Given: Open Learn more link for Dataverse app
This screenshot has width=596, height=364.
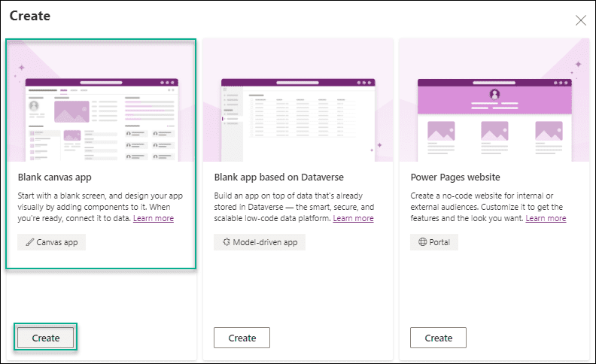Looking at the screenshot, I should point(353,219).
